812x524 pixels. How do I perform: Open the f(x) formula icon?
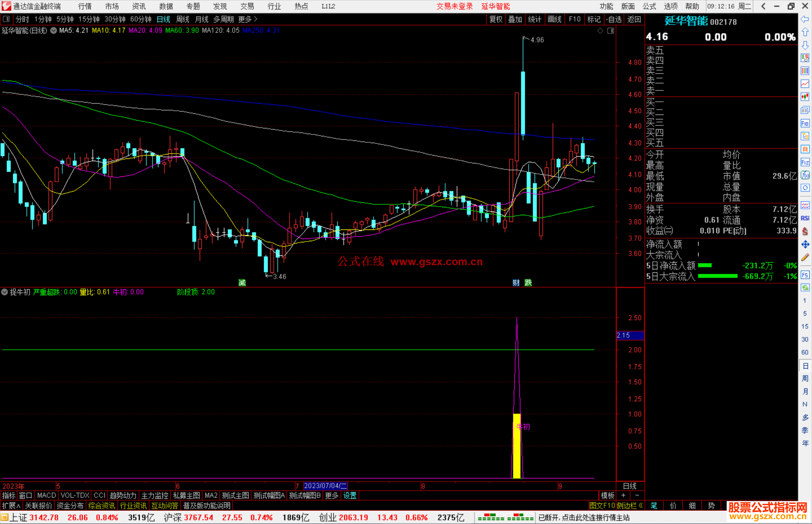click(x=804, y=175)
